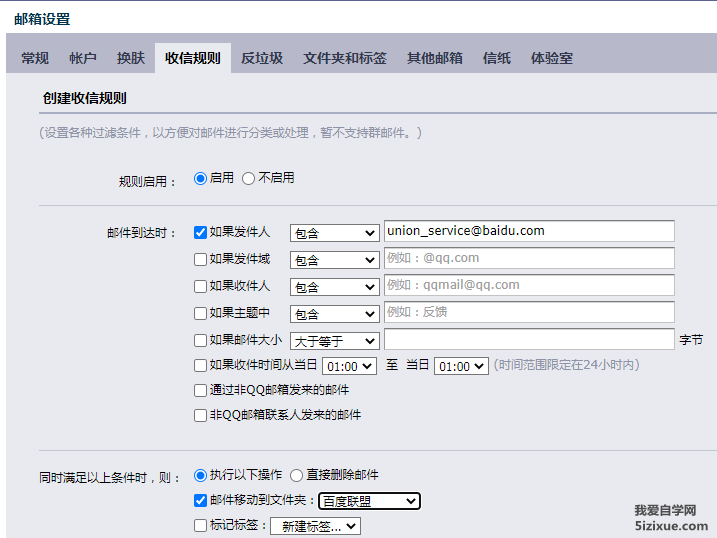
Task: Open the 文件夹和标签 tab
Action: (345, 58)
